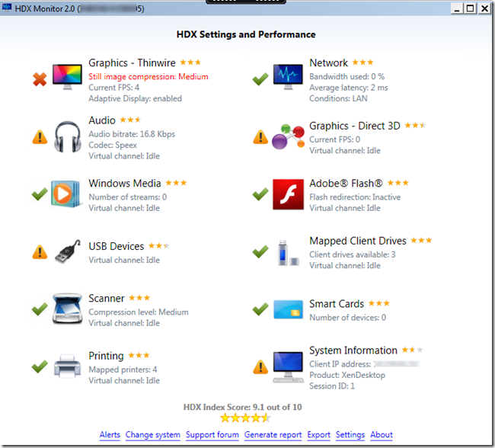
Task: Click the Printing heading
Action: point(106,356)
